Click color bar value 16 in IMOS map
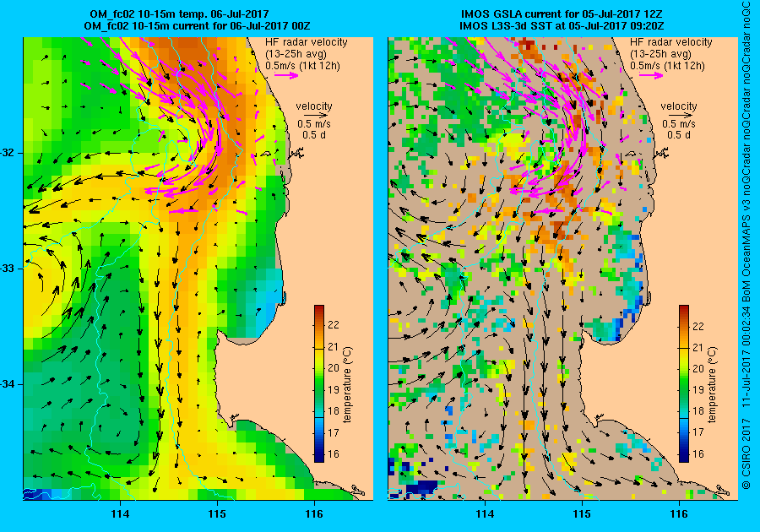Screen dimensions: 760x532 tap(698, 454)
